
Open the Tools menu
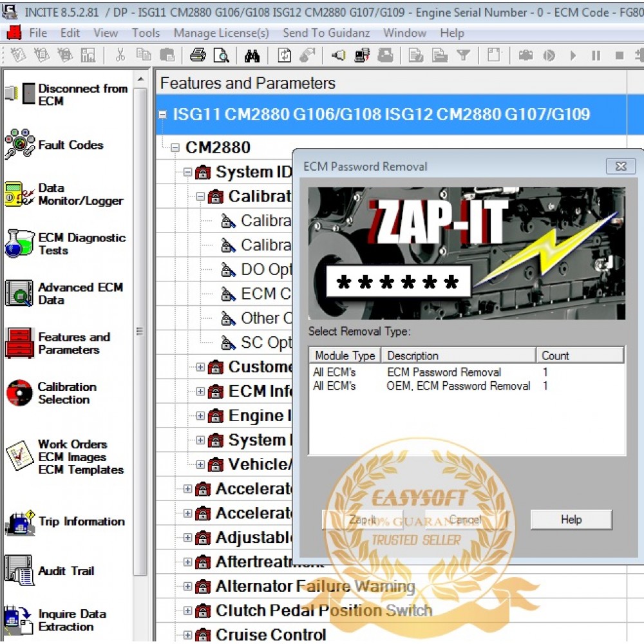pyautogui.click(x=146, y=33)
